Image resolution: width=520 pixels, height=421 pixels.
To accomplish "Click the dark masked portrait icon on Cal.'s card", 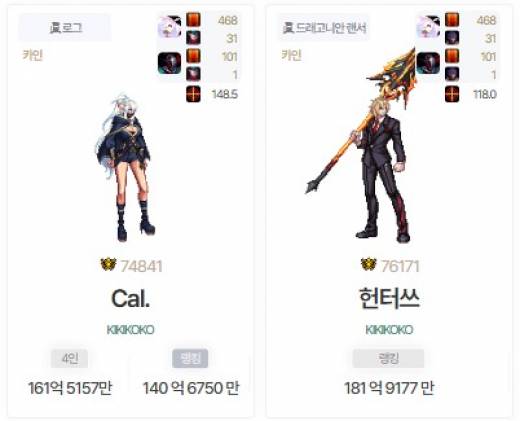I will (x=169, y=63).
